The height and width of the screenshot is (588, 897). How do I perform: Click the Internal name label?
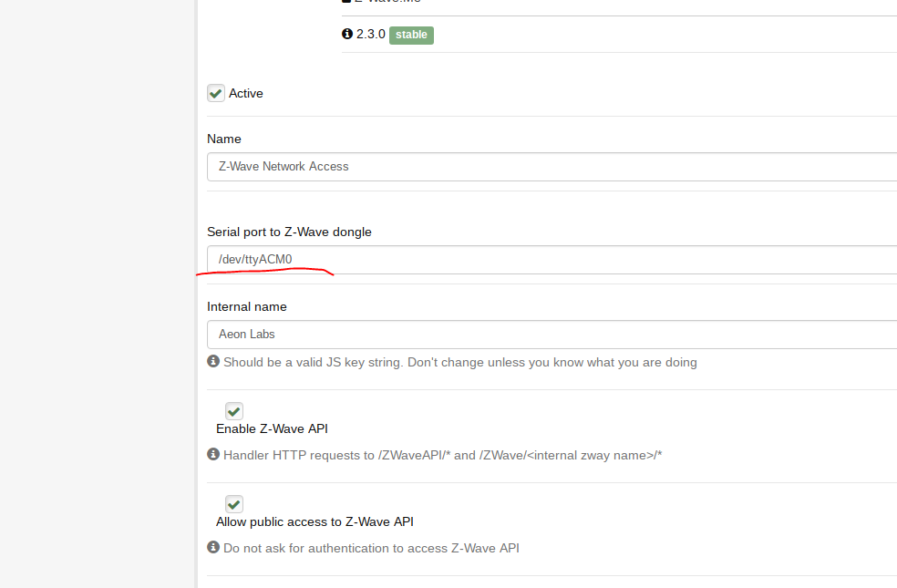(247, 306)
